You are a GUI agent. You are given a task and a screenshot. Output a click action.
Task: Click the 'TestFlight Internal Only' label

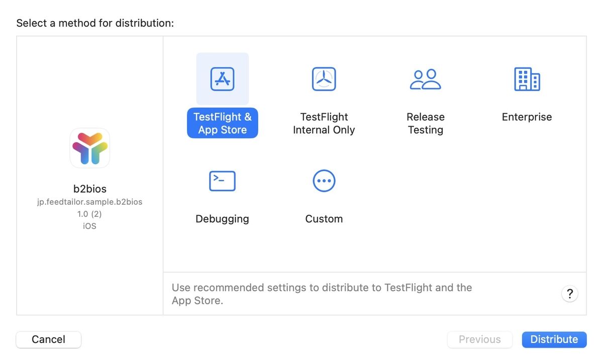[x=324, y=123]
